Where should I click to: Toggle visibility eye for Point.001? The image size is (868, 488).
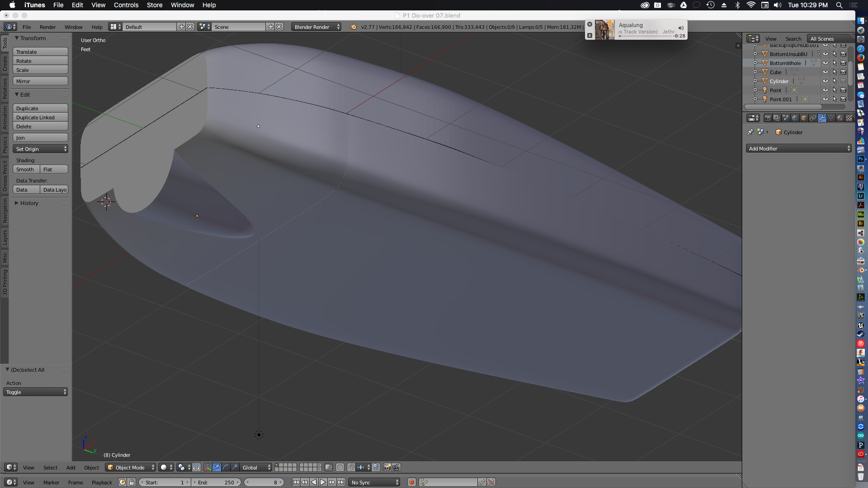825,99
